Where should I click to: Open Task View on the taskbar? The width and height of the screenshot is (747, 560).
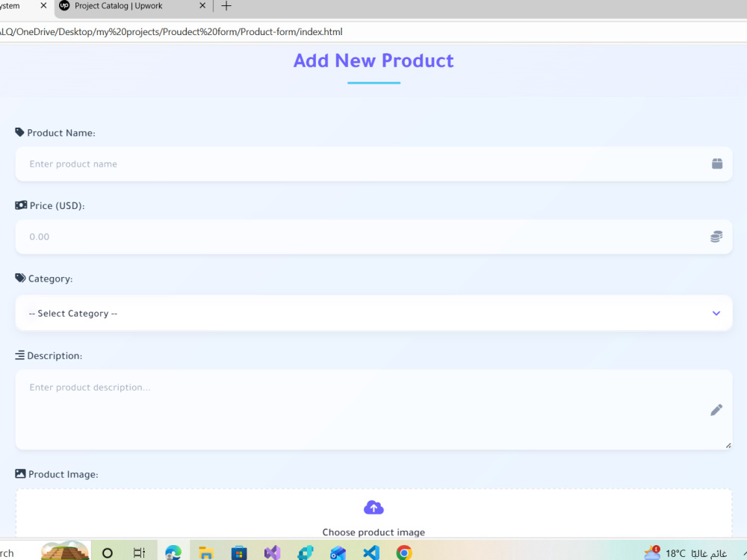[139, 553]
